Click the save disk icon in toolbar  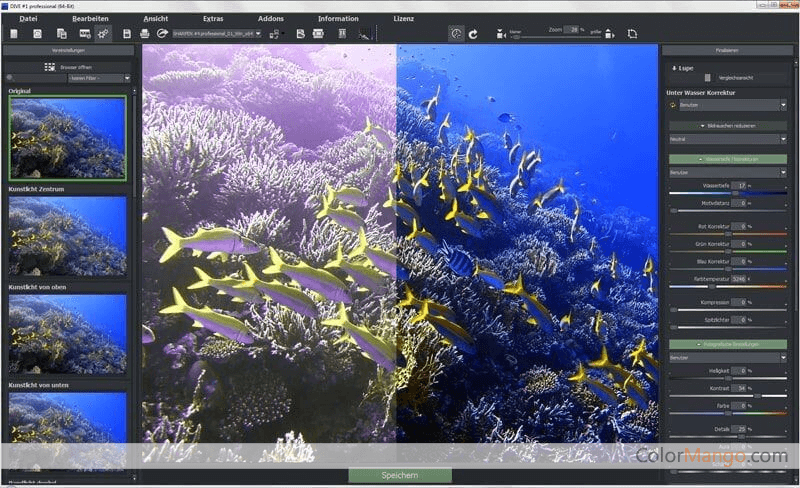129,33
